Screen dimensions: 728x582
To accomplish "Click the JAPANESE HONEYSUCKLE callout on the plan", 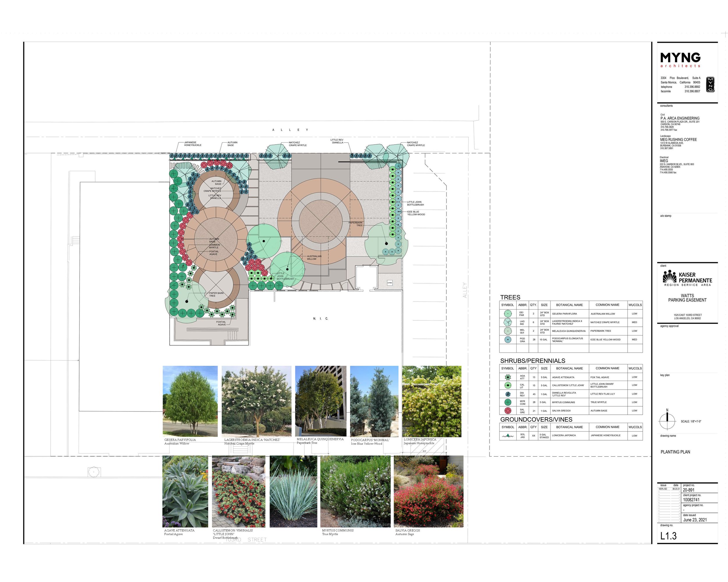I will tap(193, 144).
